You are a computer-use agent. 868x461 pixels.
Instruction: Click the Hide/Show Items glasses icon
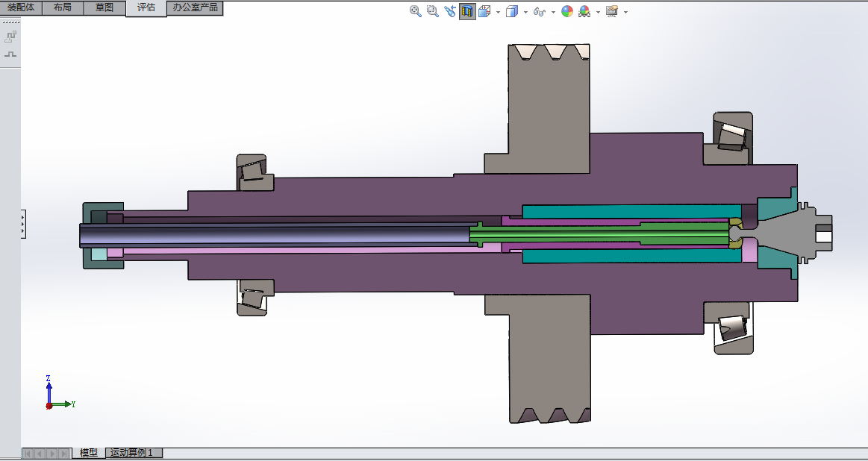(540, 11)
